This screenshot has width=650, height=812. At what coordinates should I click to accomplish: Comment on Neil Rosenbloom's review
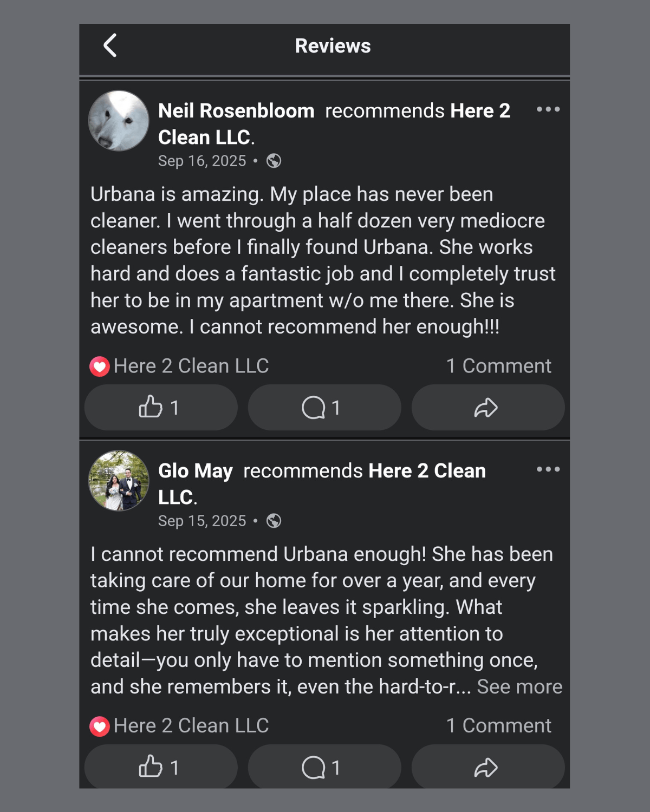click(x=324, y=408)
